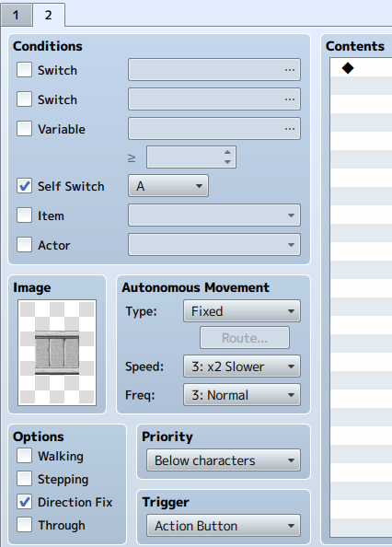Disable Direction Fix option
Viewport: 392px width, 547px height.
(25, 502)
